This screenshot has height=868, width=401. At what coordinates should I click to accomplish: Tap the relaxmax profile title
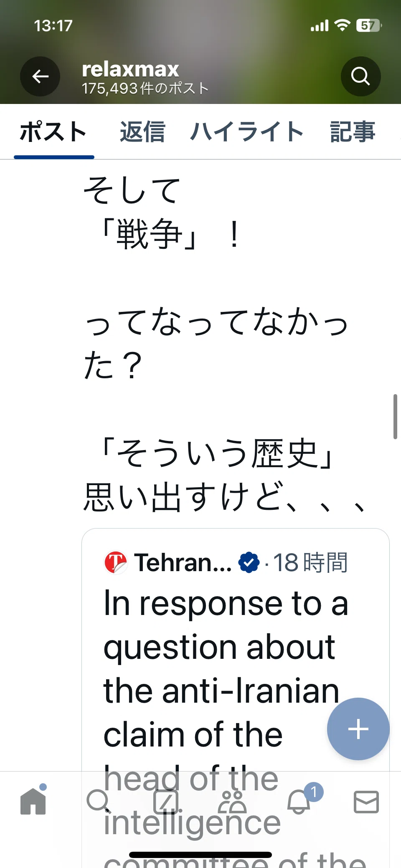[x=130, y=69]
